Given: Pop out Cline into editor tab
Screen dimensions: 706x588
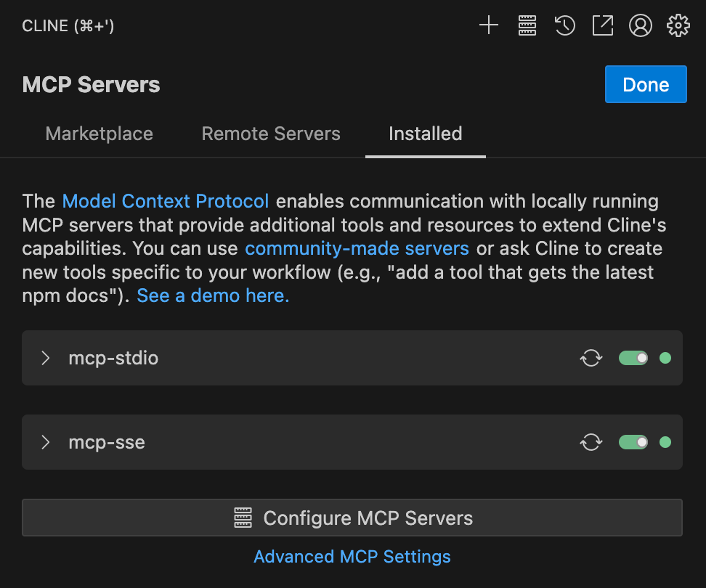Looking at the screenshot, I should [602, 25].
